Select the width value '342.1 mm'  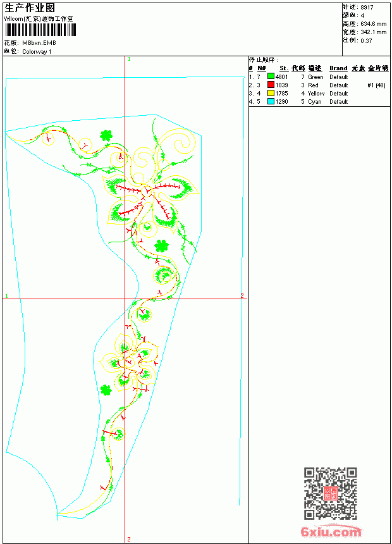[373, 32]
